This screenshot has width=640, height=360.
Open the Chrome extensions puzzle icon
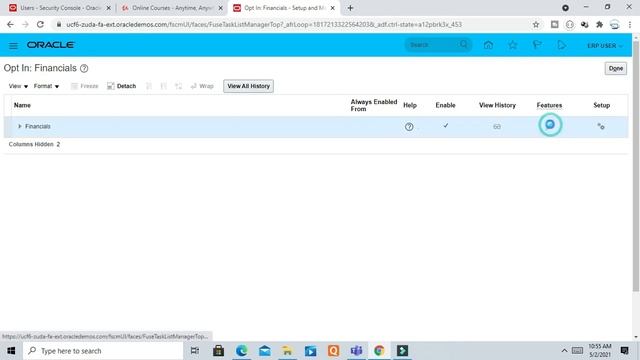pyautogui.click(x=599, y=24)
